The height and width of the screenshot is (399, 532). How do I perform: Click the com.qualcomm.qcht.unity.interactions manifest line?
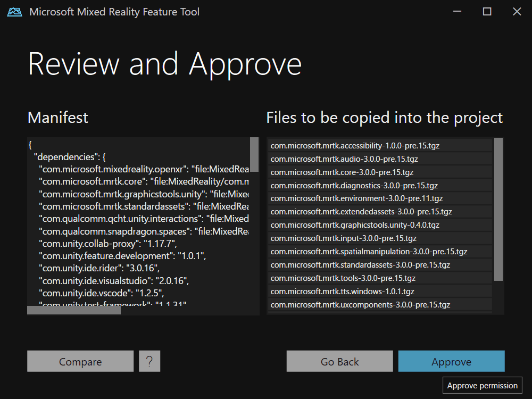144,219
